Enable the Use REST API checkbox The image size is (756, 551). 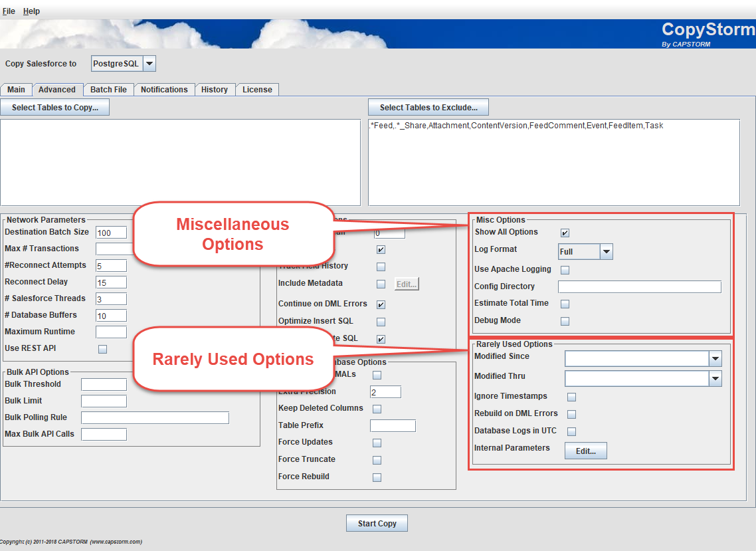(x=103, y=349)
